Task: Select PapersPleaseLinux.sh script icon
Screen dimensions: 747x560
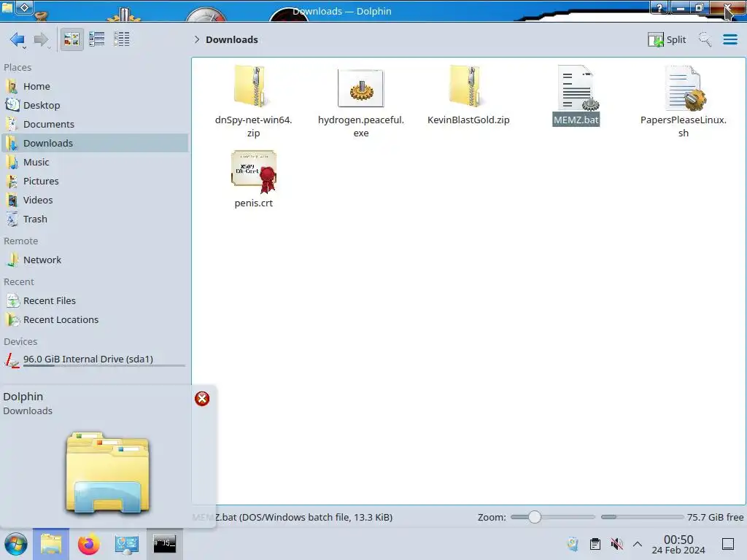Action: click(684, 88)
